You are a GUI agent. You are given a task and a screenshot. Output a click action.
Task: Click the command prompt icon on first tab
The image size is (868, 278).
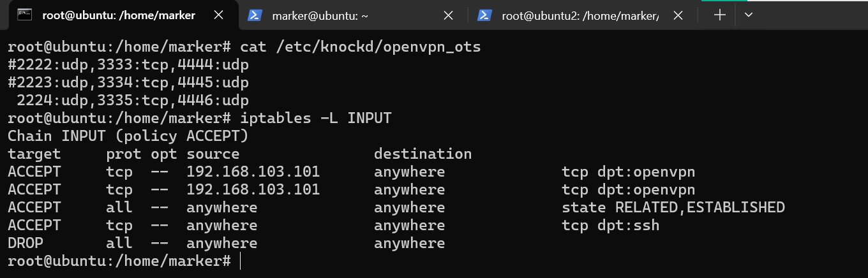pos(25,15)
